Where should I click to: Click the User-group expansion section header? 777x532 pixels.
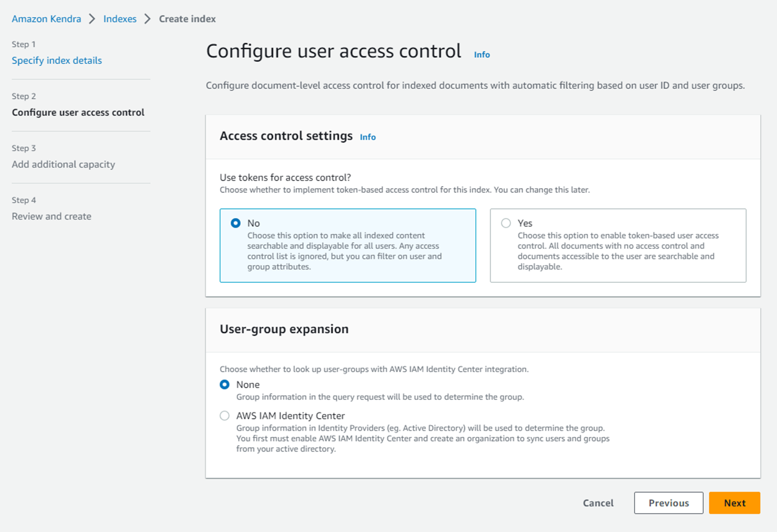(x=284, y=329)
